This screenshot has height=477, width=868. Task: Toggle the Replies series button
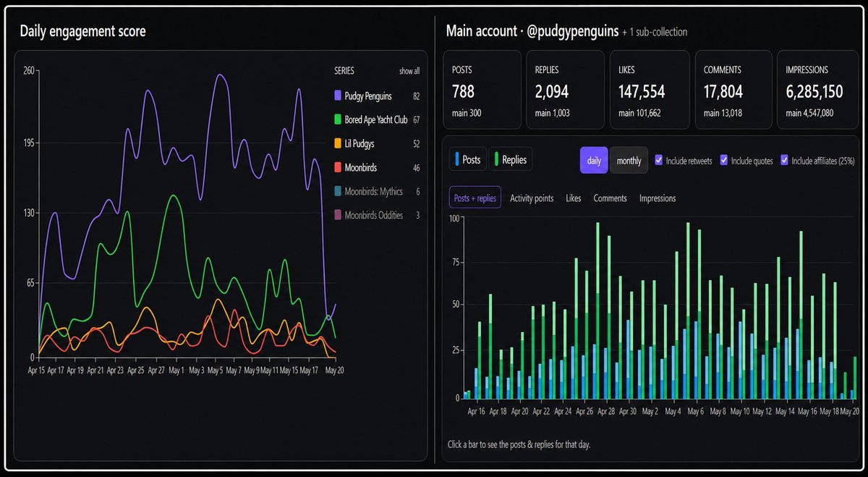(511, 160)
